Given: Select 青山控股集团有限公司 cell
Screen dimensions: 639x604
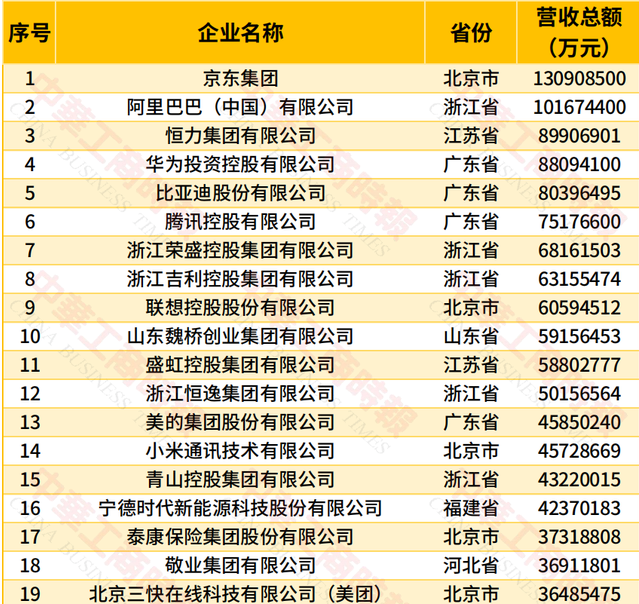Looking at the screenshot, I should pos(240,480).
